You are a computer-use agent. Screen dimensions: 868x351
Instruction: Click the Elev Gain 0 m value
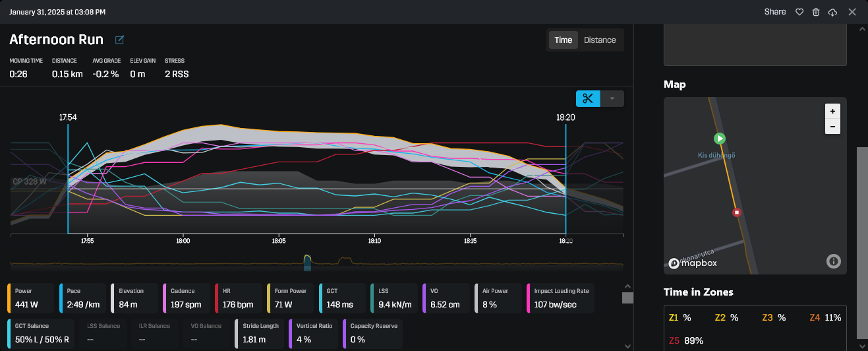pos(137,74)
